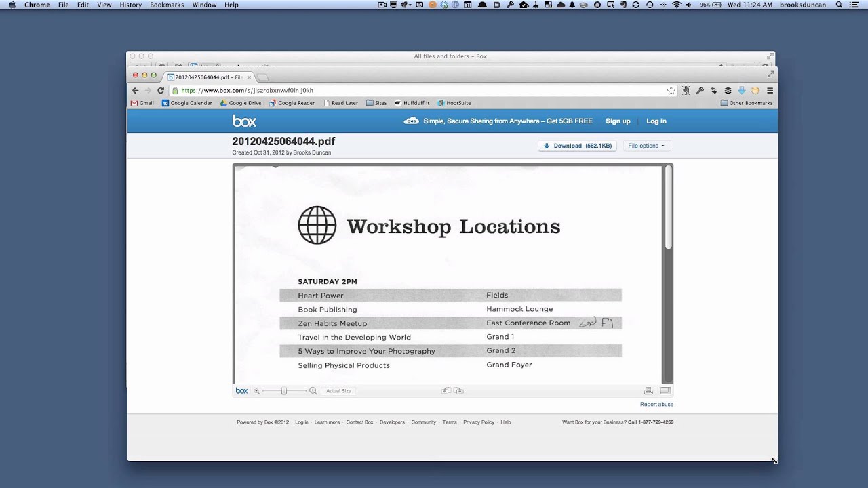Download the PDF file (562.1KB)
The width and height of the screenshot is (868, 488).
pos(578,146)
